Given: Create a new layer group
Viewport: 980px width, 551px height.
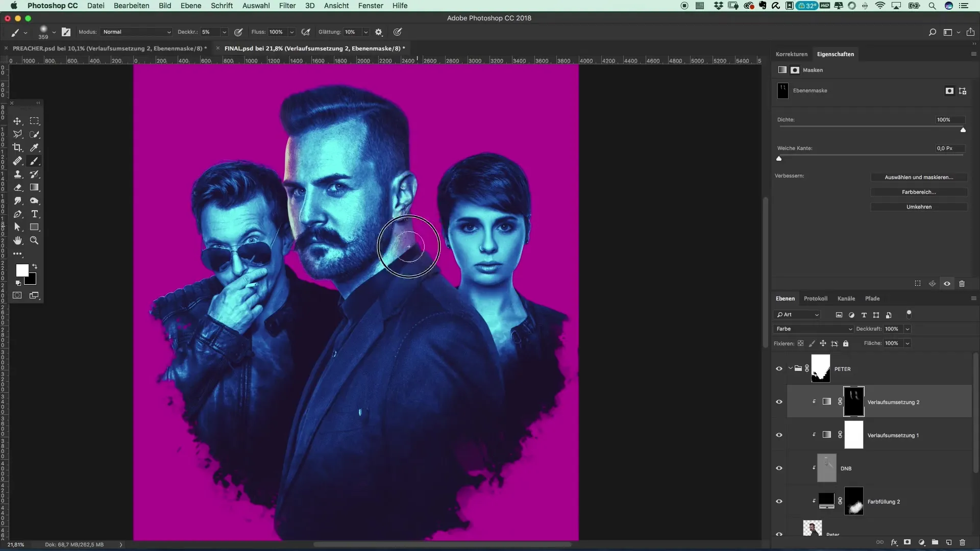Looking at the screenshot, I should pos(935,542).
